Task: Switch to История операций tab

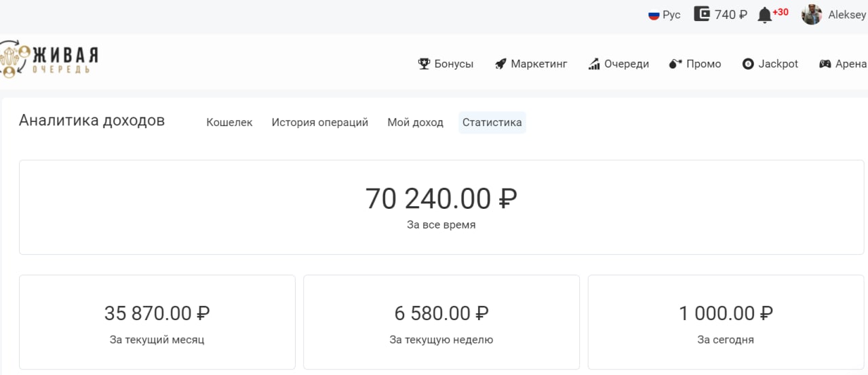Action: pos(320,123)
